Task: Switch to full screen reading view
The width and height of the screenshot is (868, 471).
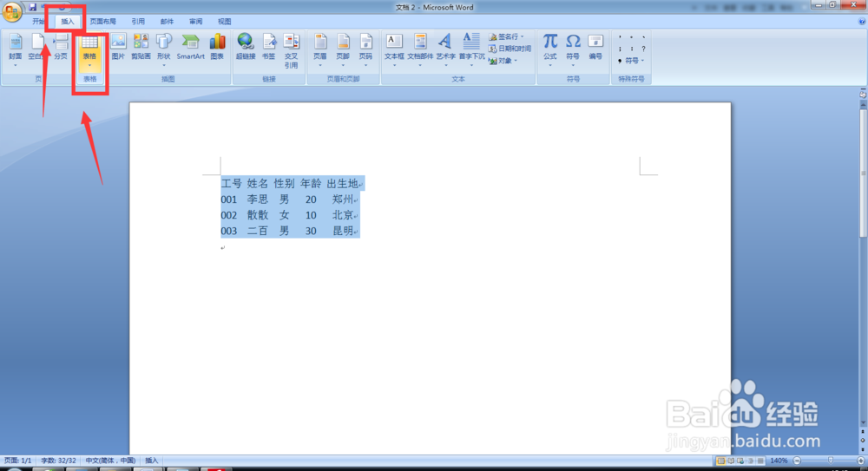Action: [x=731, y=461]
